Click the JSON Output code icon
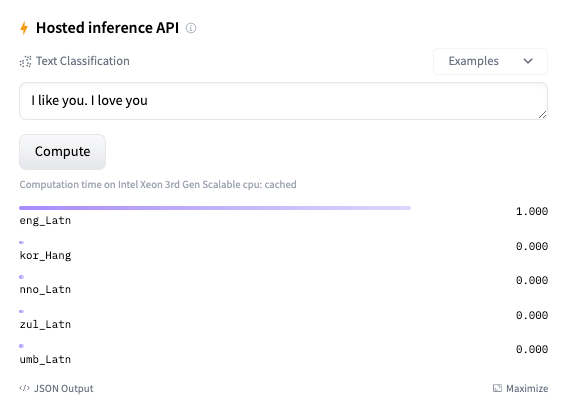The image size is (575, 415). (25, 388)
